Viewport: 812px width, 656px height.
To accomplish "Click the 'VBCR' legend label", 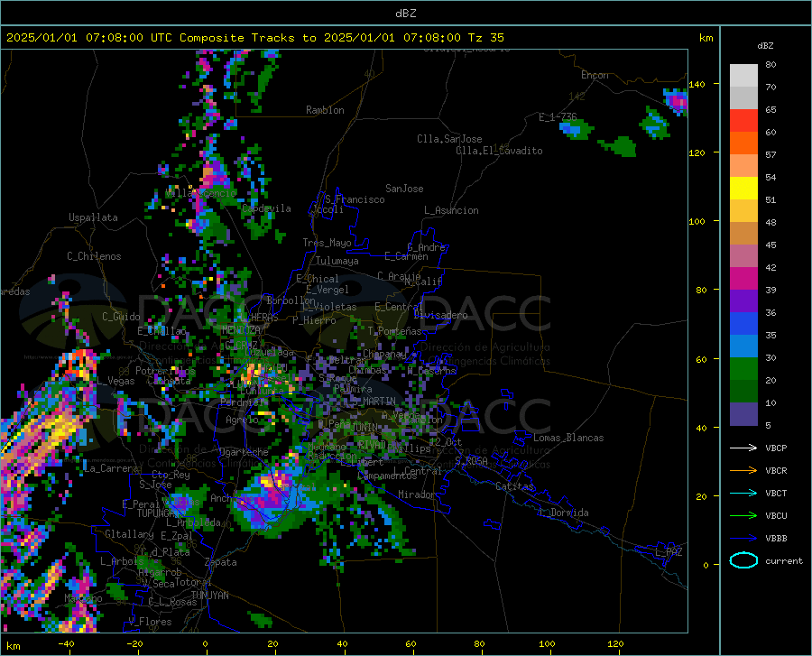I will (776, 471).
